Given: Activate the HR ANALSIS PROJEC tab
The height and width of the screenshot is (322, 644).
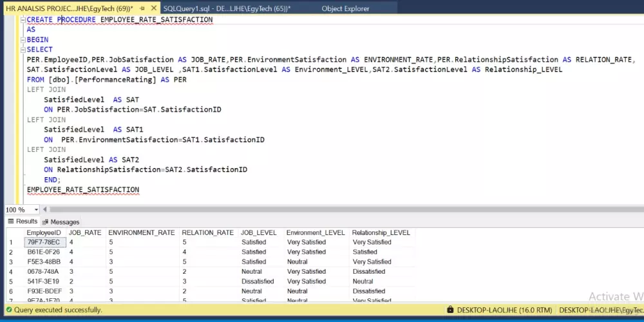Looking at the screenshot, I should tap(70, 8).
